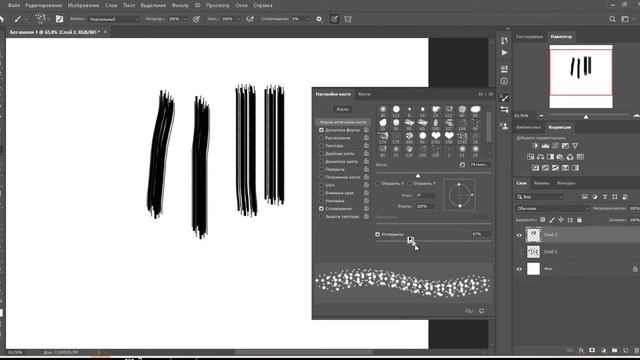Viewport: 640px width, 360px height.
Task: Add a Photo Filter camera adjustment
Action: click(x=560, y=157)
